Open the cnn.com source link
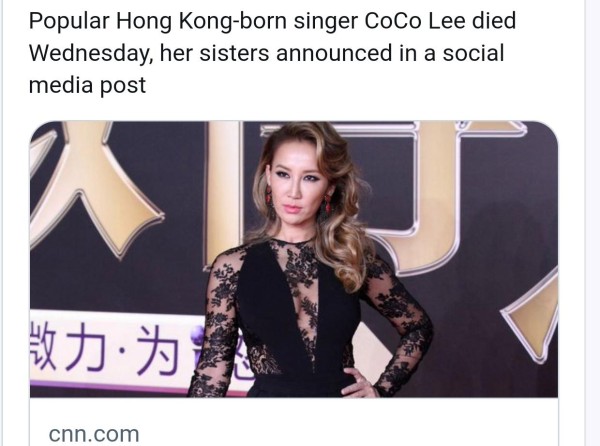The width and height of the screenshot is (600, 446). click(x=94, y=434)
